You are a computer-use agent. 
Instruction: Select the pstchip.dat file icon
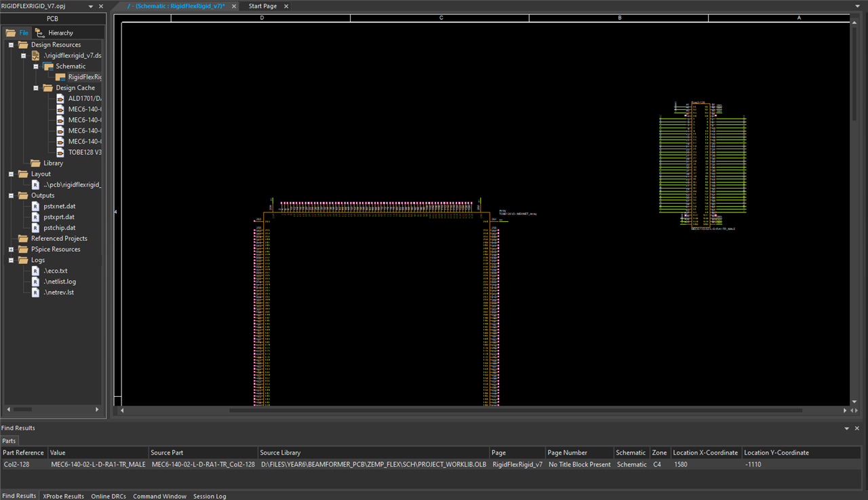36,227
